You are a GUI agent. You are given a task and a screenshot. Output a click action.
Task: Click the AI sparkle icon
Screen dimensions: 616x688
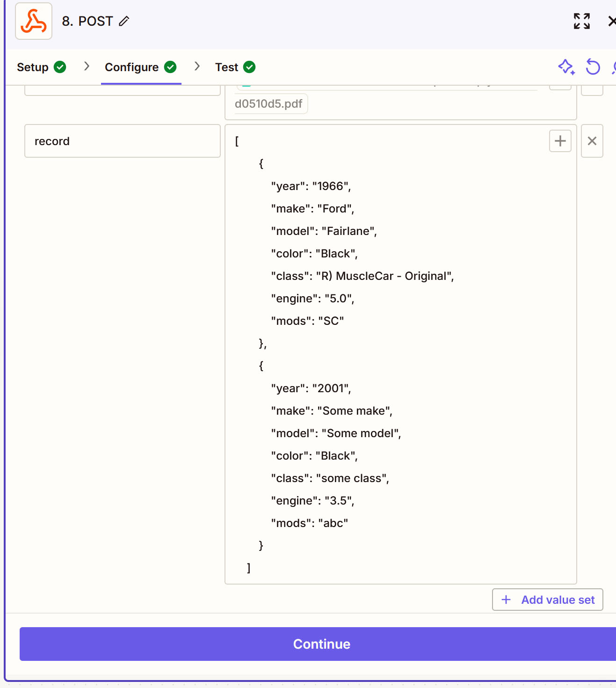[566, 67]
